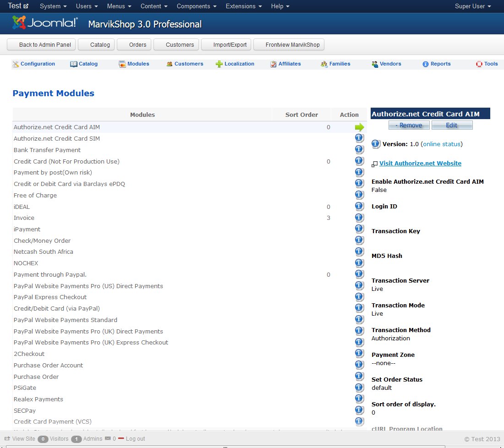The height and width of the screenshot is (448, 504).
Task: Click the Configuration tools icon
Action: point(16,64)
